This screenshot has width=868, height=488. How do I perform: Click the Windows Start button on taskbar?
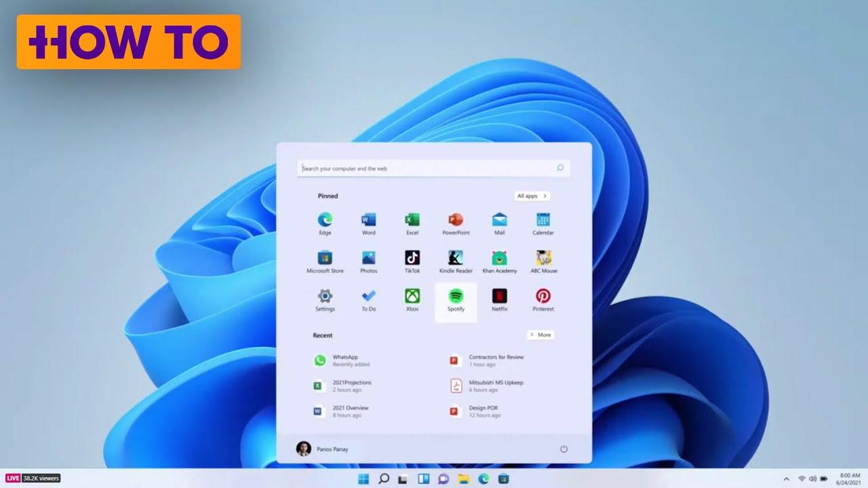[363, 479]
